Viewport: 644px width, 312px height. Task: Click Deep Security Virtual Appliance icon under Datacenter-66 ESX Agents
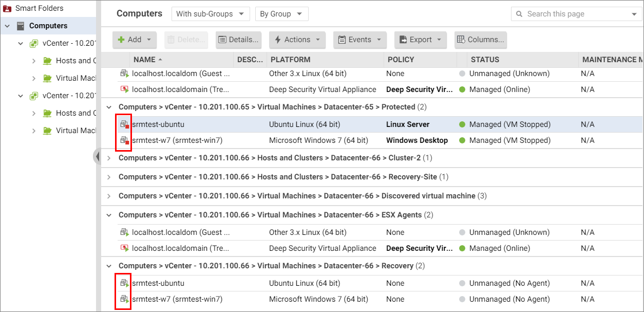click(124, 248)
